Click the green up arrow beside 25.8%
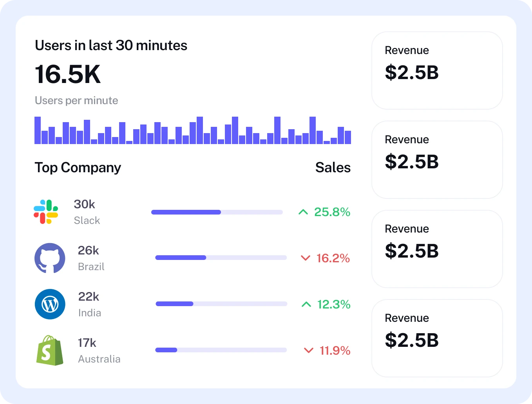Viewport: 532px width, 404px height. 303,212
